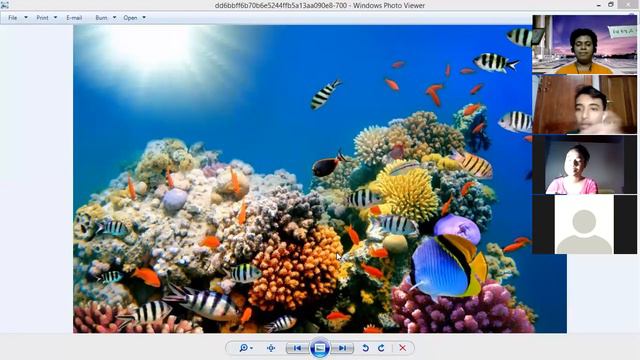Image resolution: width=640 pixels, height=360 pixels.
Task: Open the Print menu
Action: click(x=42, y=18)
